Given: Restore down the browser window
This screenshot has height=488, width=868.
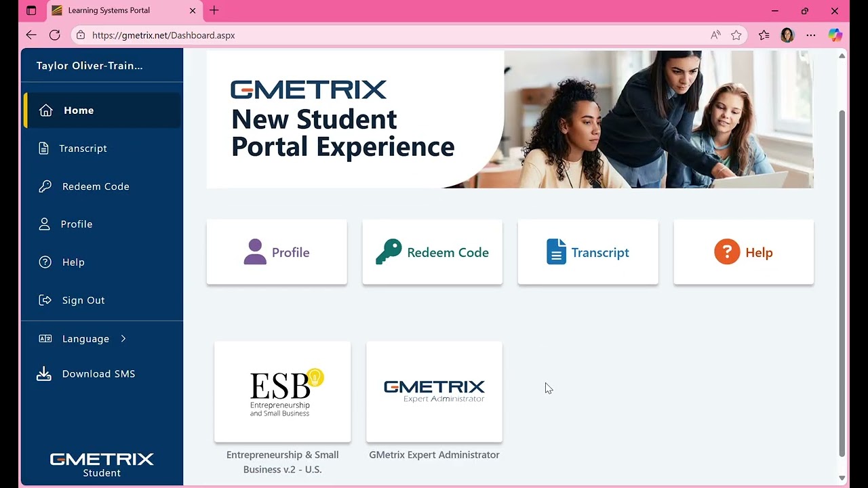Looking at the screenshot, I should (805, 11).
